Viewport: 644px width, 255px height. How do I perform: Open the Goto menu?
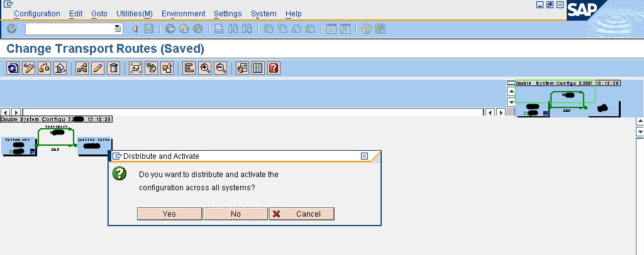pos(99,14)
